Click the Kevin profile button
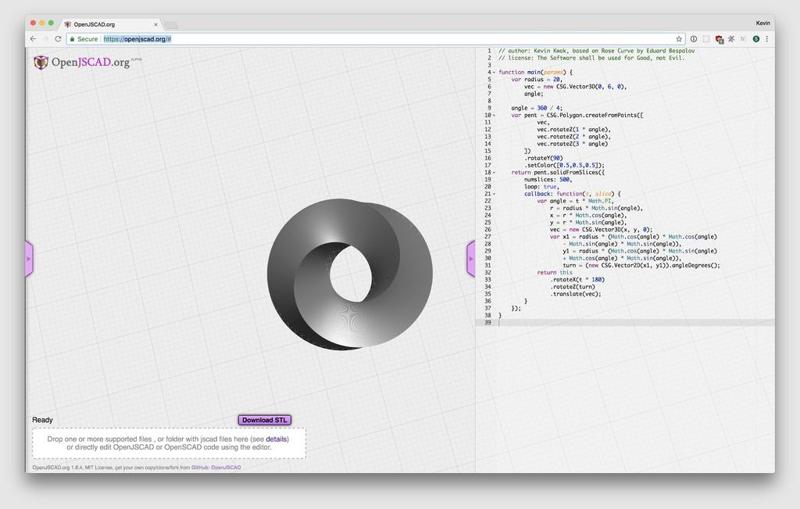800x509 pixels. coord(763,22)
